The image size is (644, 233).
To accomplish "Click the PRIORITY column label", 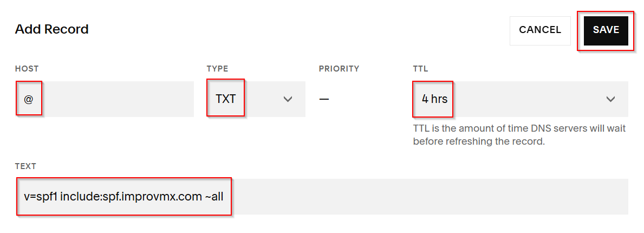I will [x=339, y=69].
